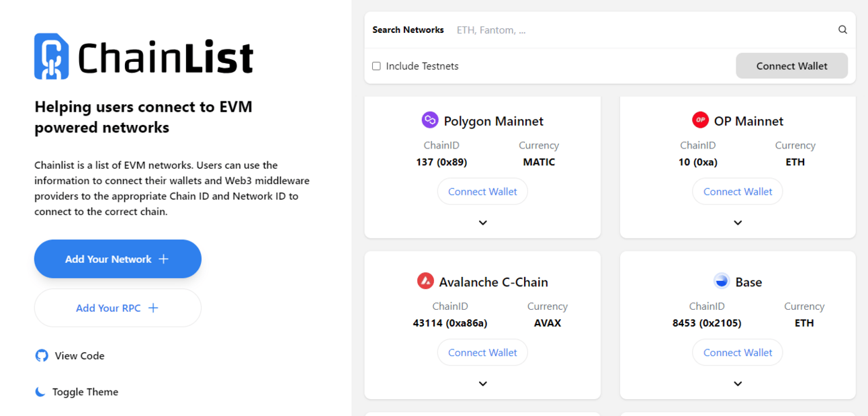Click the Base network logo icon
This screenshot has width=868, height=416.
coord(722,281)
